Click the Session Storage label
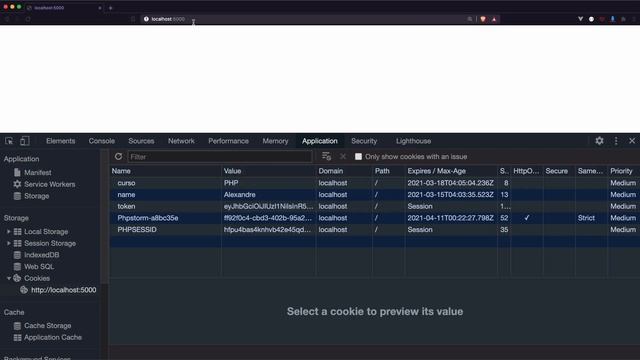The width and height of the screenshot is (640, 360). [x=50, y=244]
